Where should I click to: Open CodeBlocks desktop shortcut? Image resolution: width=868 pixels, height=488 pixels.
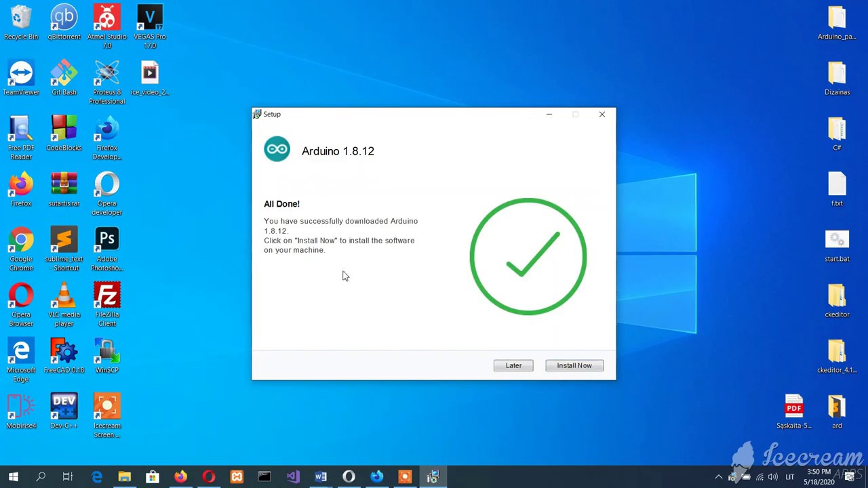64,134
